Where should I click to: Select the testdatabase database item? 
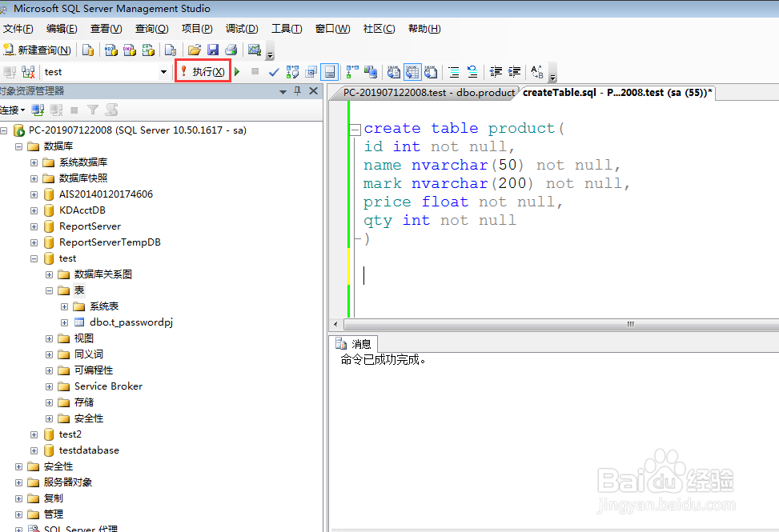click(x=89, y=450)
